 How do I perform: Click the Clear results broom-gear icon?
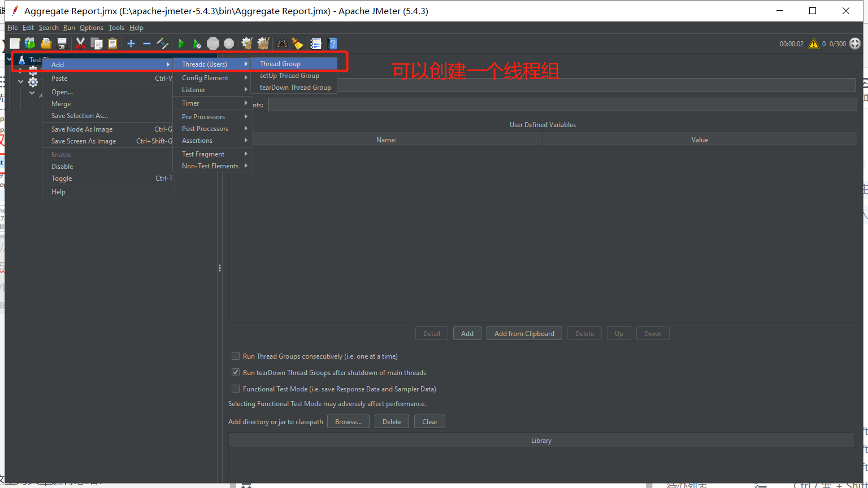pos(247,43)
